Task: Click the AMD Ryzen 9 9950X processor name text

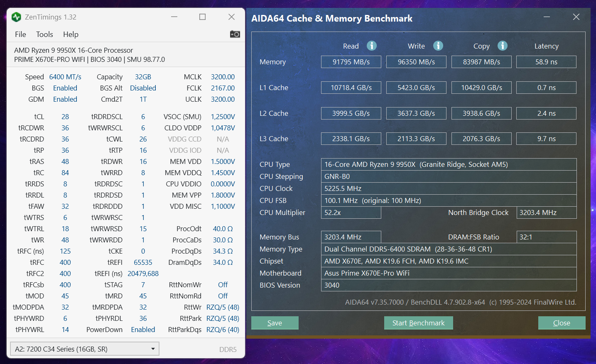Action: [74, 50]
